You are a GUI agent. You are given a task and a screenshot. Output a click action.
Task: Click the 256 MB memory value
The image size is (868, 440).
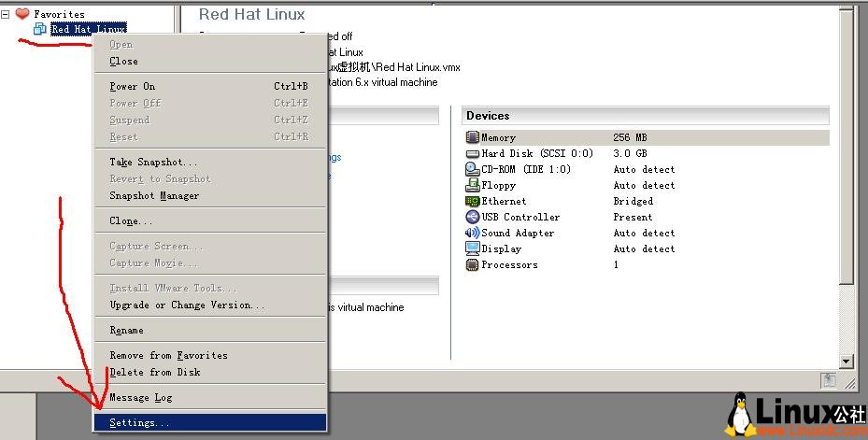click(x=630, y=137)
